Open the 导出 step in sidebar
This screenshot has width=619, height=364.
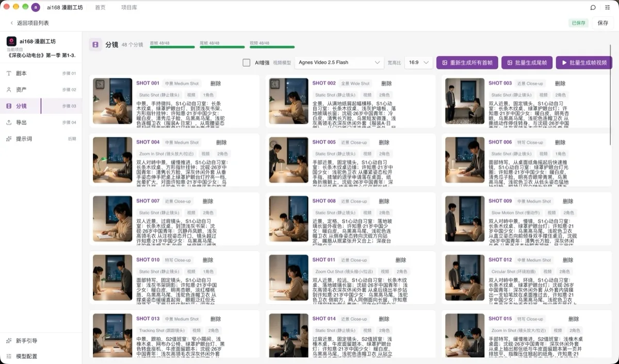coord(41,123)
